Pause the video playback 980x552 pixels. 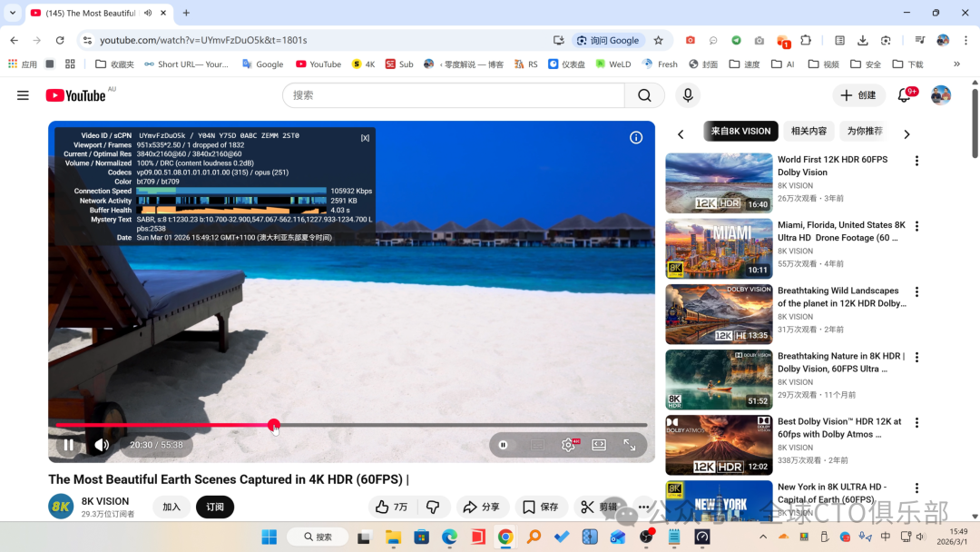pyautogui.click(x=68, y=445)
